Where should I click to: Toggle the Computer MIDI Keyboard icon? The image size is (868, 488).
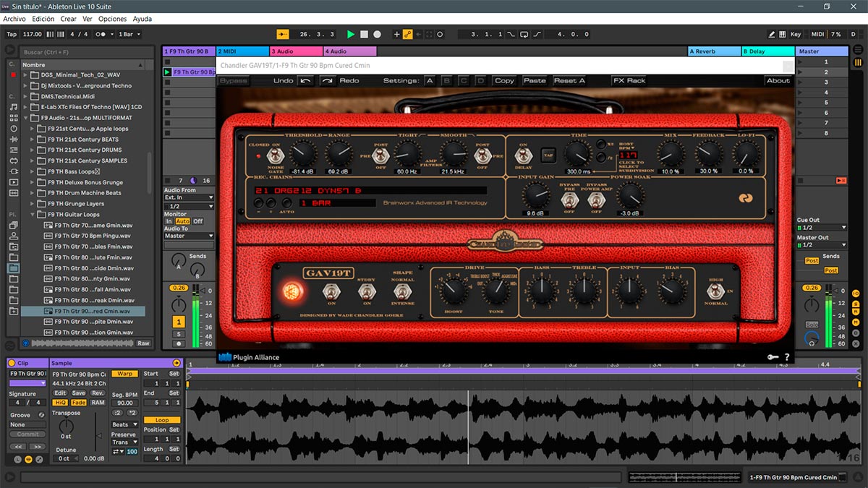tap(783, 34)
